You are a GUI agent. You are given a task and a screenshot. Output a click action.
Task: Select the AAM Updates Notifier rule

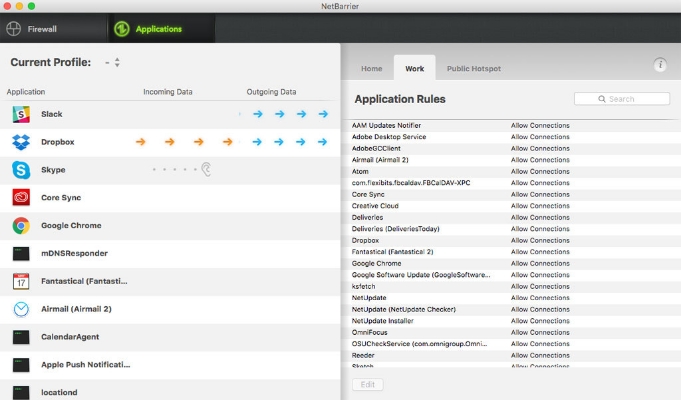point(387,126)
